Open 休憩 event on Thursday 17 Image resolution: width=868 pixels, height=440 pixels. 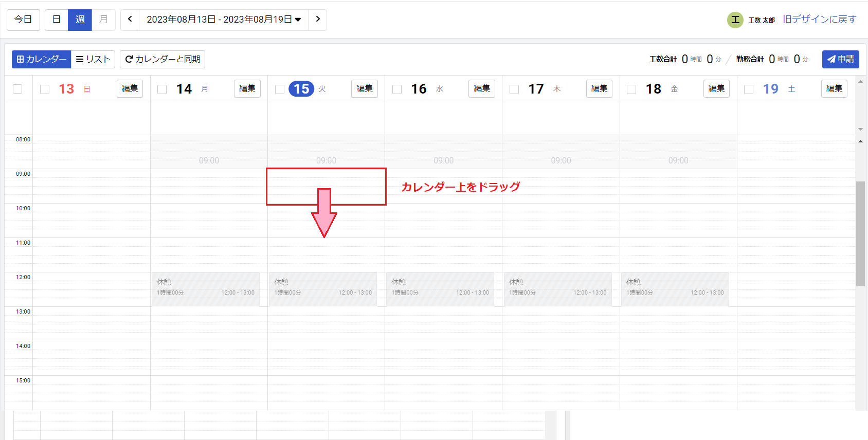coord(558,289)
